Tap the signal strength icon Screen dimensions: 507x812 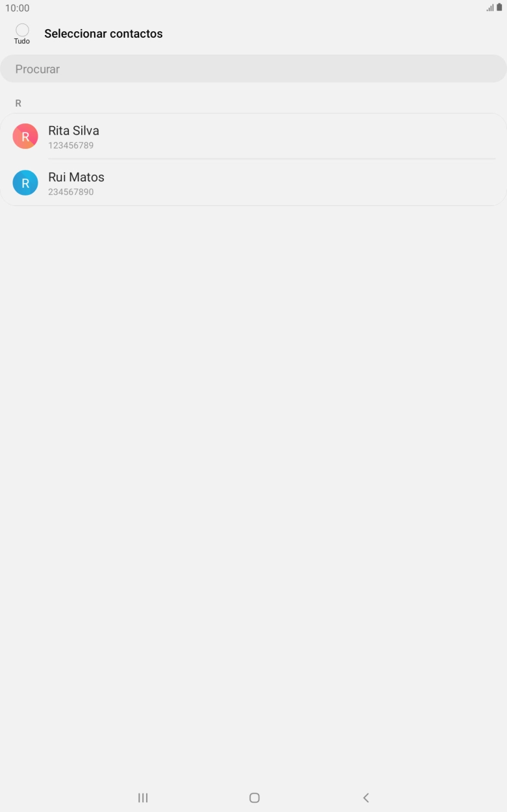[490, 8]
